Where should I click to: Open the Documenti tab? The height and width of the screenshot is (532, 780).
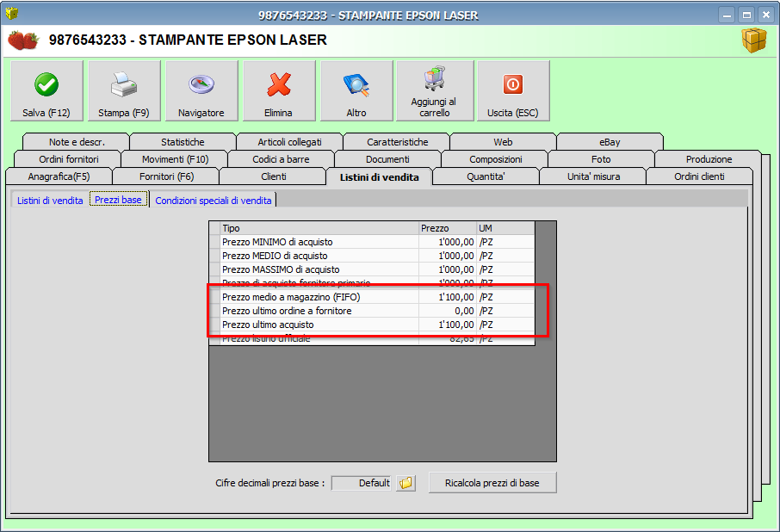tap(387, 159)
